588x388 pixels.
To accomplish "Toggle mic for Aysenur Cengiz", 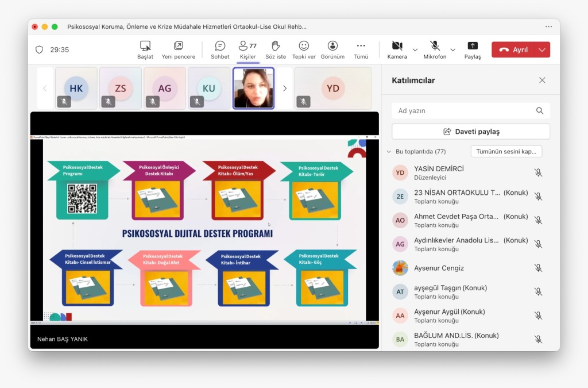I will click(x=538, y=268).
